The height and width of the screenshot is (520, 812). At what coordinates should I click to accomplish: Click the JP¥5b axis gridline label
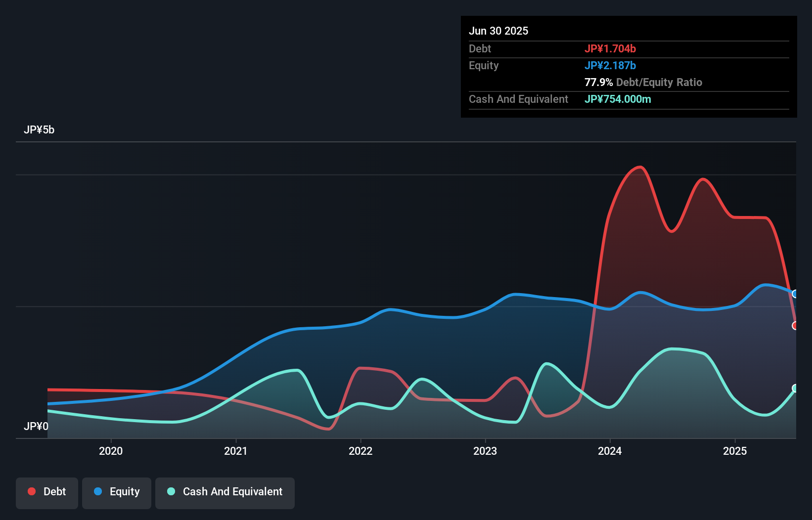(x=40, y=130)
